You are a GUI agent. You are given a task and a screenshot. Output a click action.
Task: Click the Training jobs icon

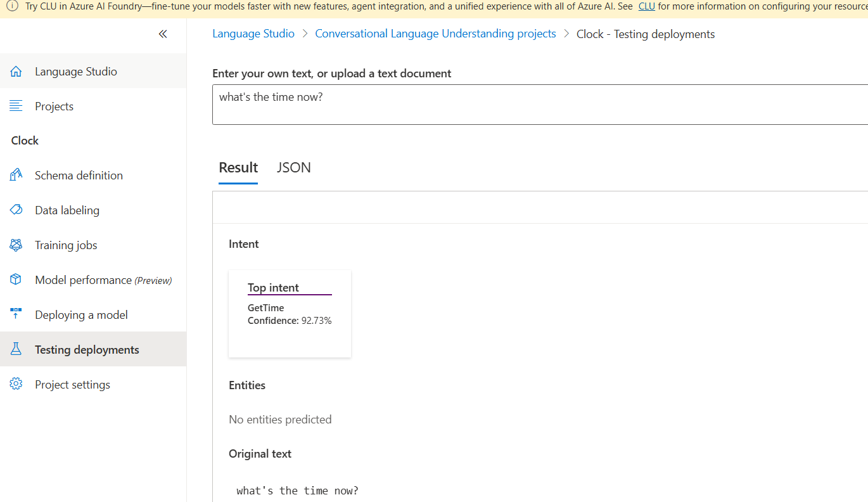(16, 245)
